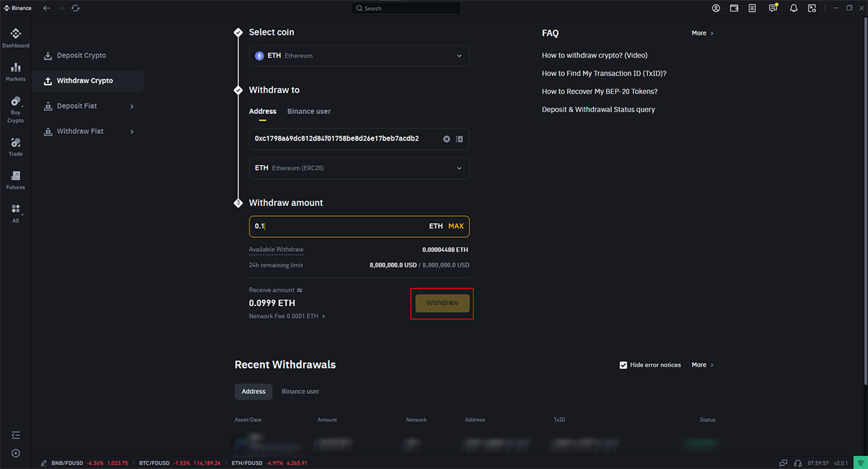
Task: Open the ETH Ethereum coin dropdown
Action: coord(359,56)
